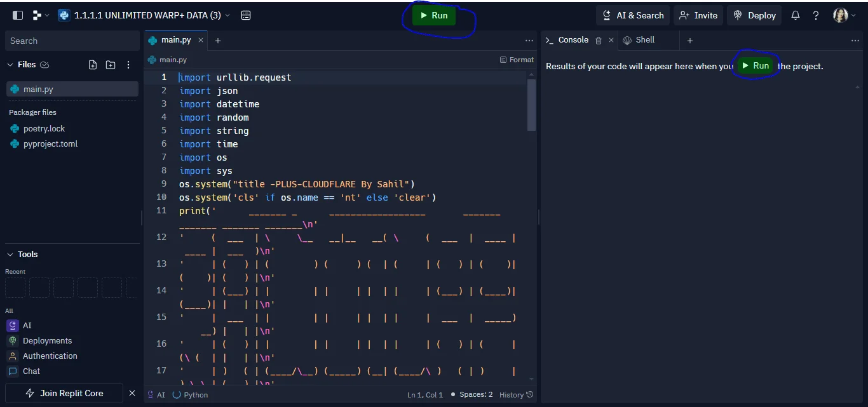
Task: Add a new editor tab
Action: 218,41
